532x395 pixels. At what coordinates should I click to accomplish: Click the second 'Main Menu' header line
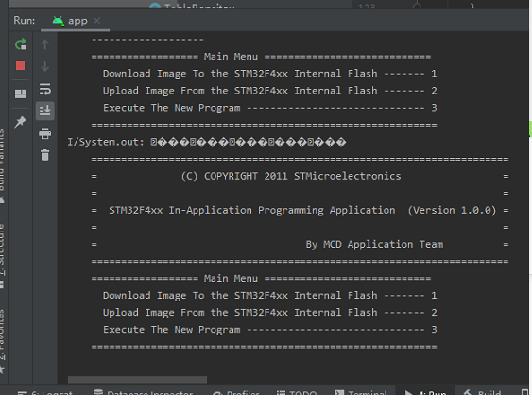point(261,278)
